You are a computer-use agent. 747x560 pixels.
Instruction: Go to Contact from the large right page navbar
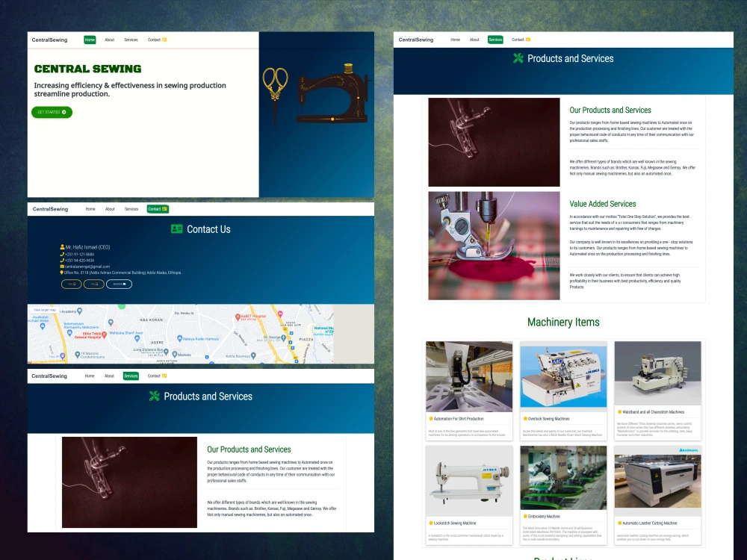(521, 40)
